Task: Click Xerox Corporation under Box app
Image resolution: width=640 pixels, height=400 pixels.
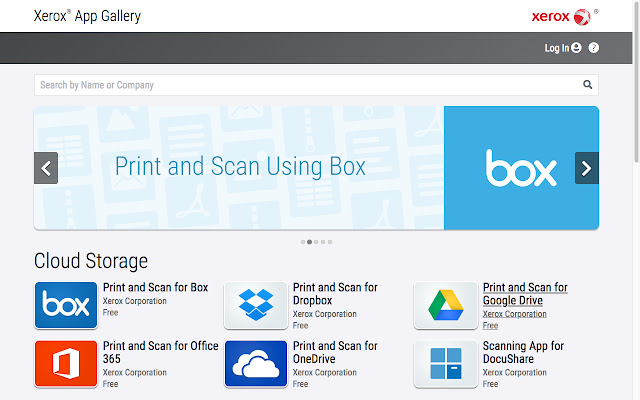Action: point(135,301)
